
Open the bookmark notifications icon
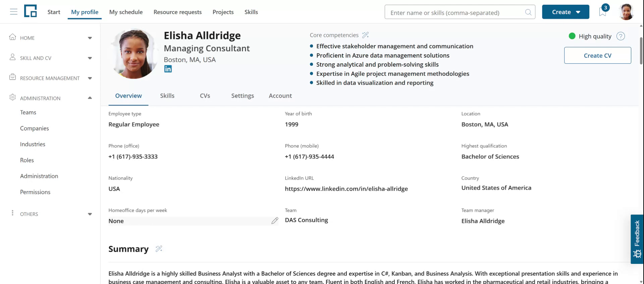pos(603,12)
